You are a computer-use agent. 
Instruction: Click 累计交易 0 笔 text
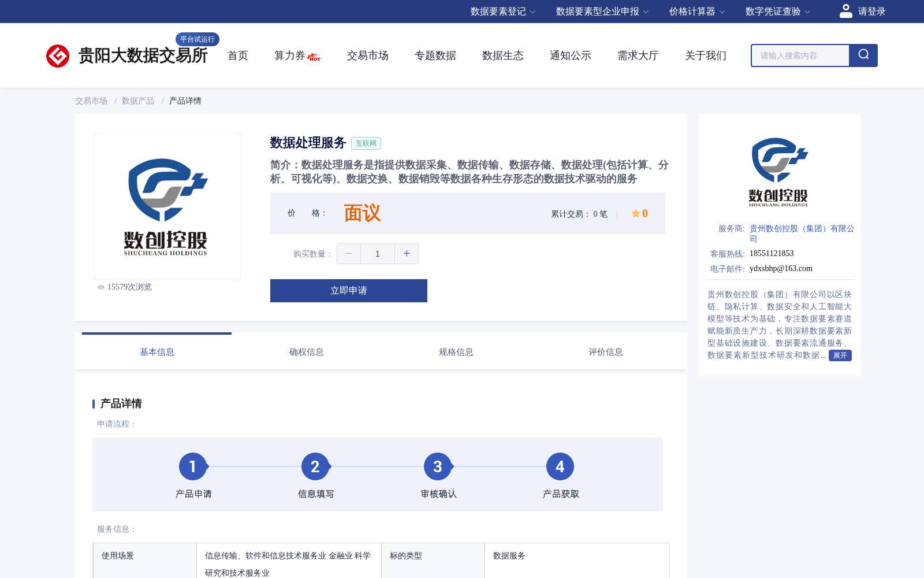pyautogui.click(x=579, y=214)
